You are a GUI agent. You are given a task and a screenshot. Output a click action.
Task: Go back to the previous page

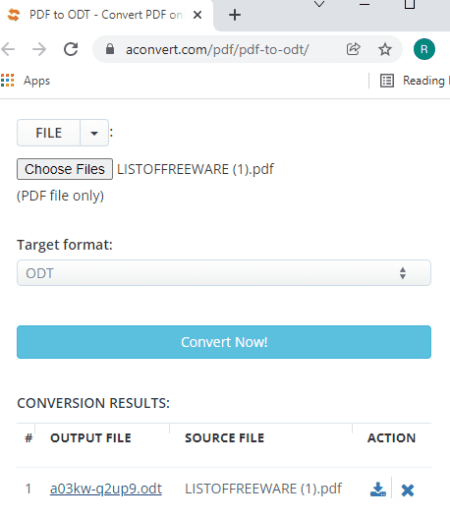tap(8, 49)
